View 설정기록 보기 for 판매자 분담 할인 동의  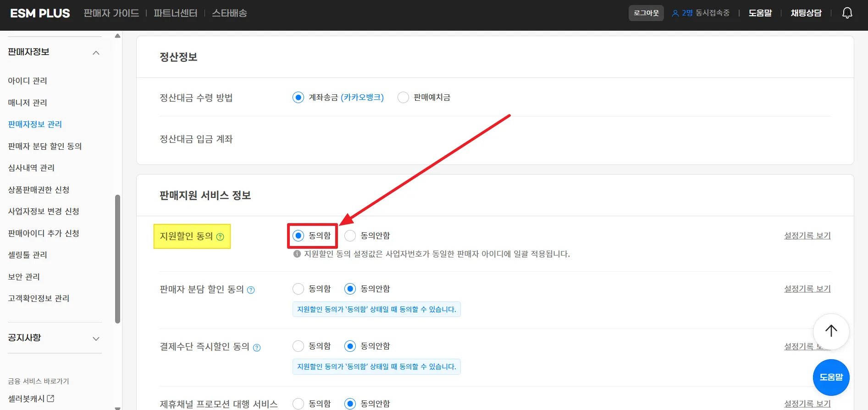click(x=807, y=289)
